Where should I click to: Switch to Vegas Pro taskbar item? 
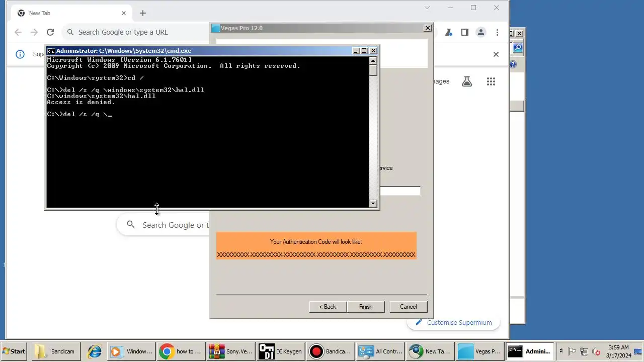point(479,351)
